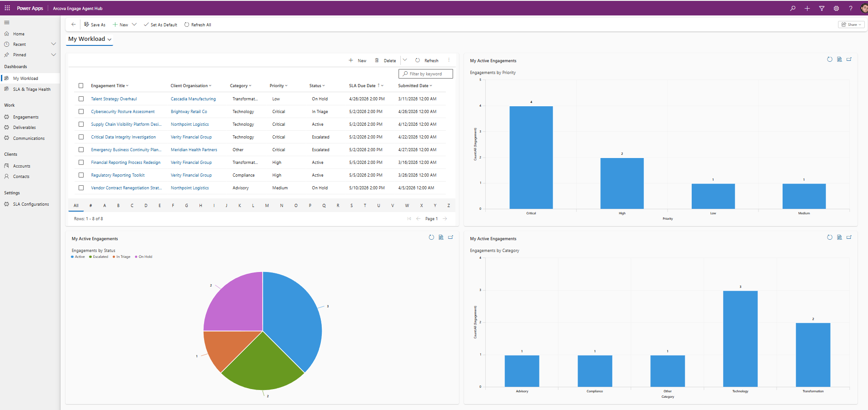Open the settings gear in top bar
The image size is (868, 410).
tap(836, 8)
